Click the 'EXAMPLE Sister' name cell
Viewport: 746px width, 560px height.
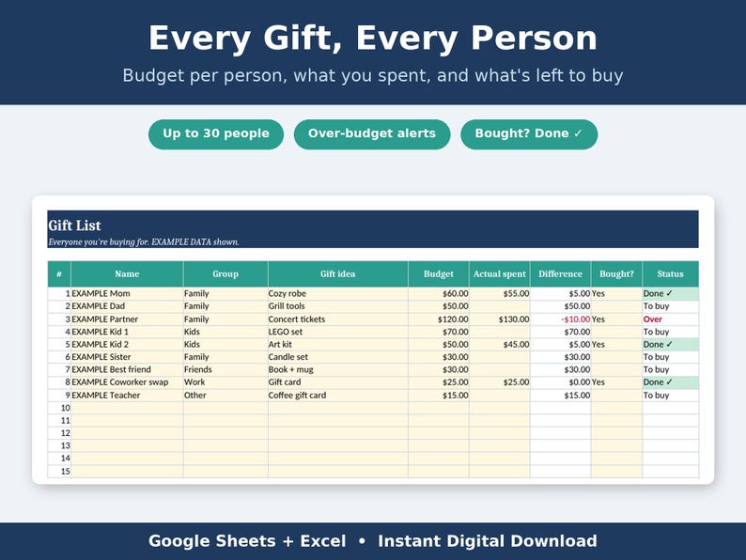pyautogui.click(x=127, y=357)
